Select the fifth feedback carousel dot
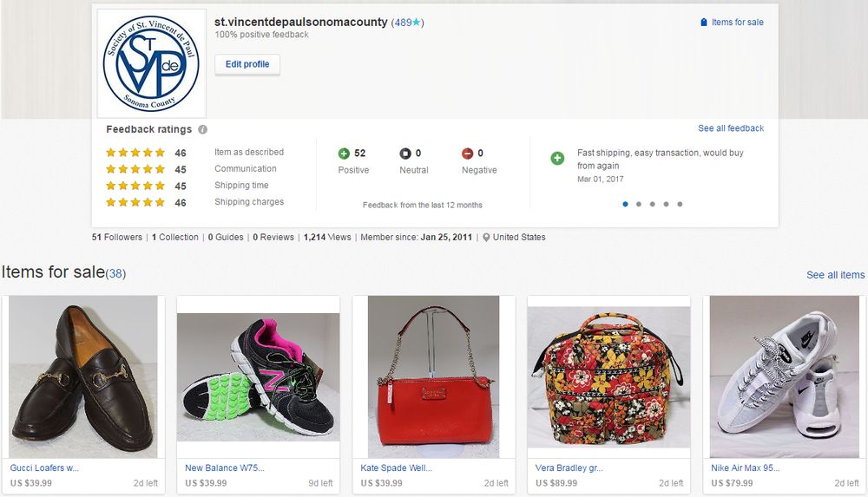This screenshot has height=497, width=868. (x=680, y=204)
